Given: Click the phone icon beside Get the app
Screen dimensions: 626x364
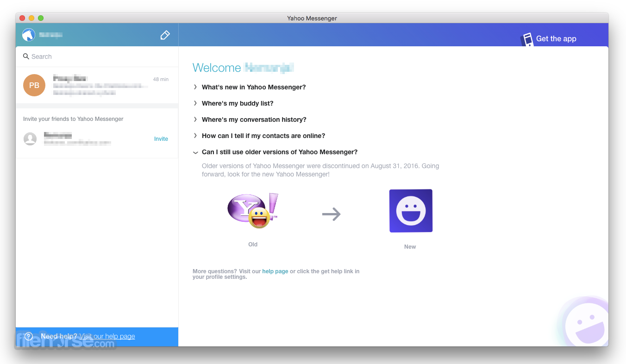Looking at the screenshot, I should coord(527,40).
